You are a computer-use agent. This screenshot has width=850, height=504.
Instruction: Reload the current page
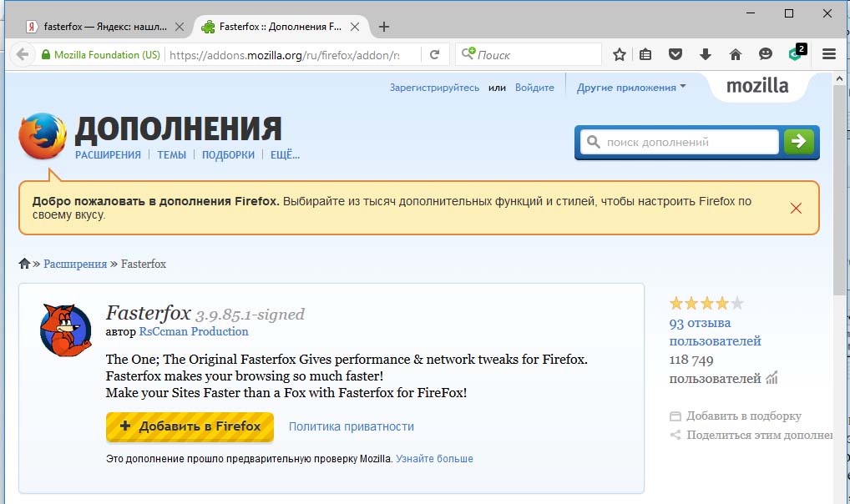tap(434, 55)
